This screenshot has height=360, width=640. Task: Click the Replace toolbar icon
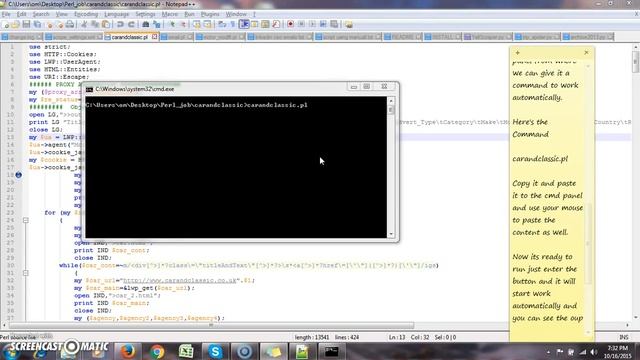156,24
